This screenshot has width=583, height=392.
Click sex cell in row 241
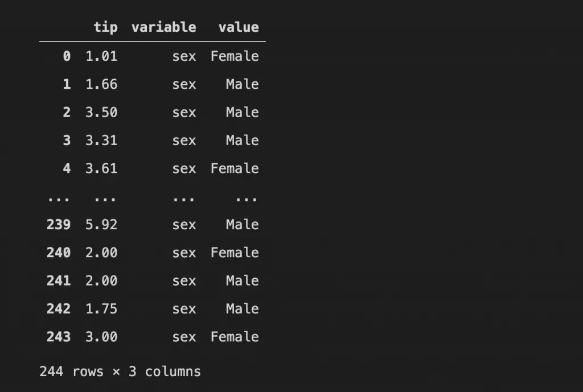click(x=184, y=281)
